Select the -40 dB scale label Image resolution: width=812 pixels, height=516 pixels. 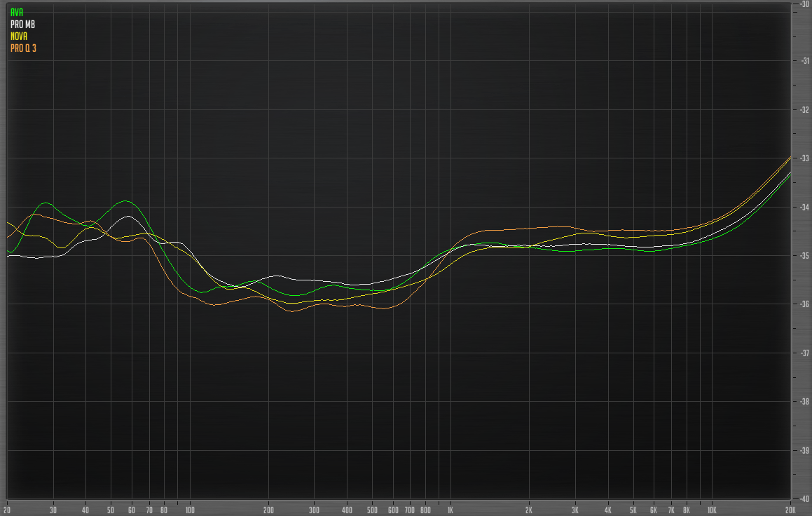click(804, 499)
